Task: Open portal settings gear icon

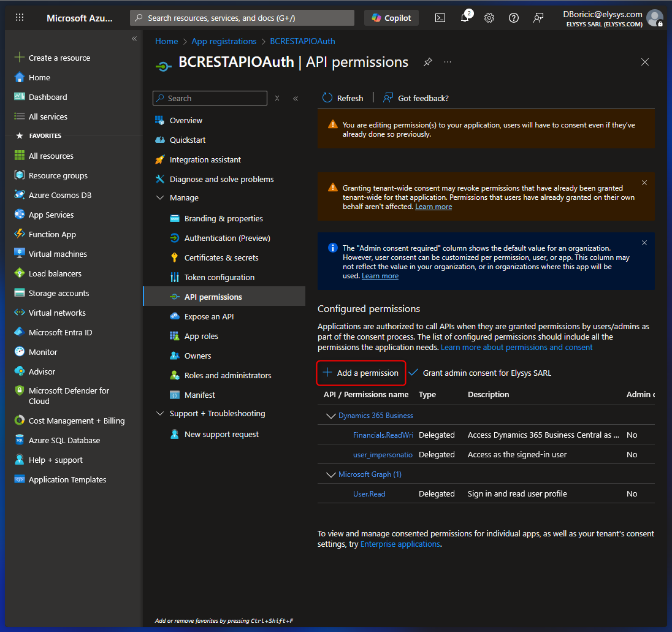Action: (489, 18)
